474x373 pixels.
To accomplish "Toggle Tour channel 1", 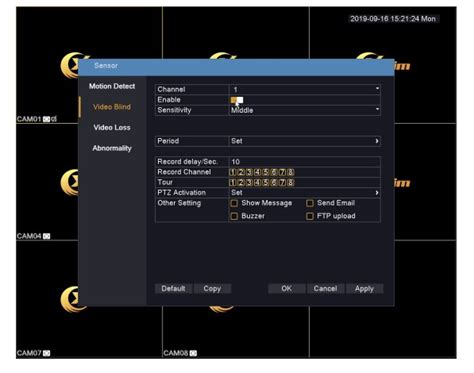I will (x=233, y=183).
